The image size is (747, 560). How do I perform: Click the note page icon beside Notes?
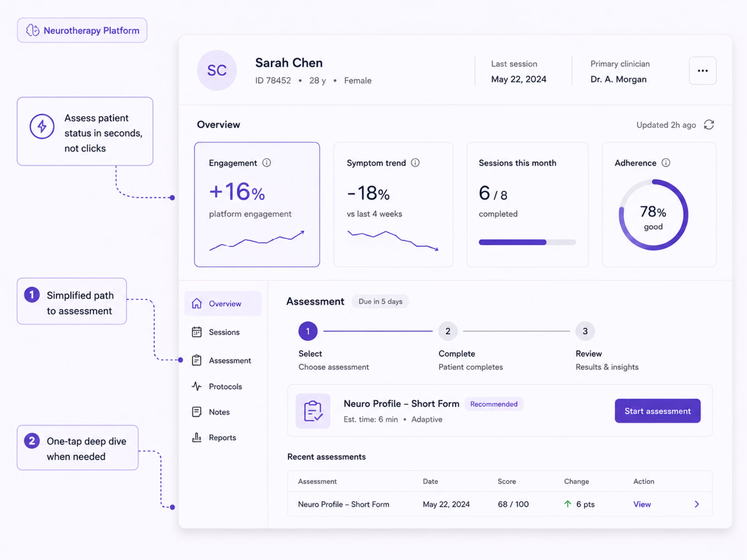click(x=196, y=412)
